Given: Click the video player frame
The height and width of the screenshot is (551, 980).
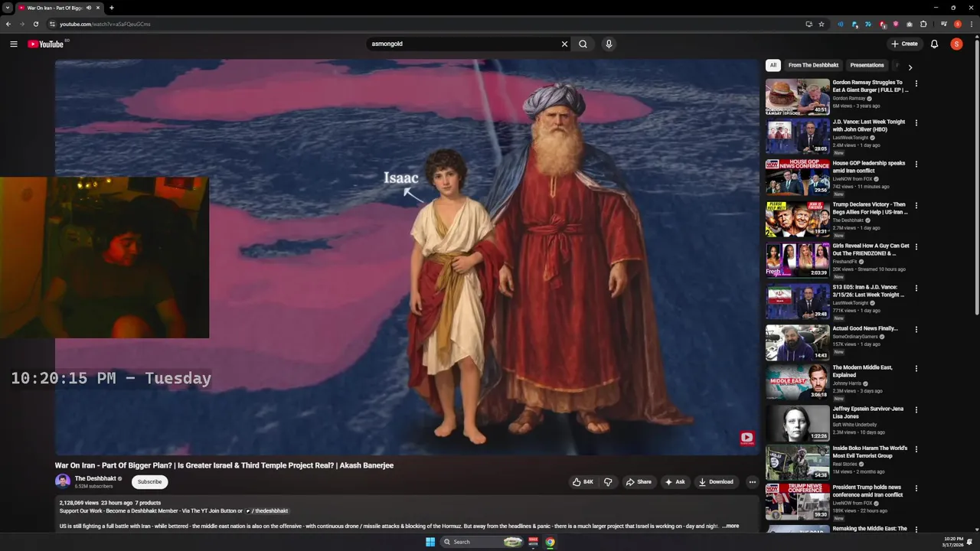Looking at the screenshot, I should [x=407, y=257].
